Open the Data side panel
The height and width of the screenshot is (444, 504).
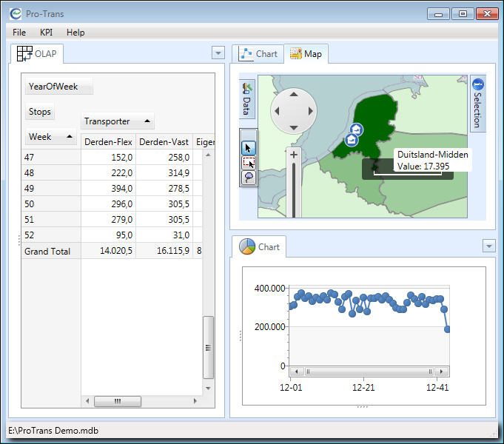pyautogui.click(x=247, y=100)
